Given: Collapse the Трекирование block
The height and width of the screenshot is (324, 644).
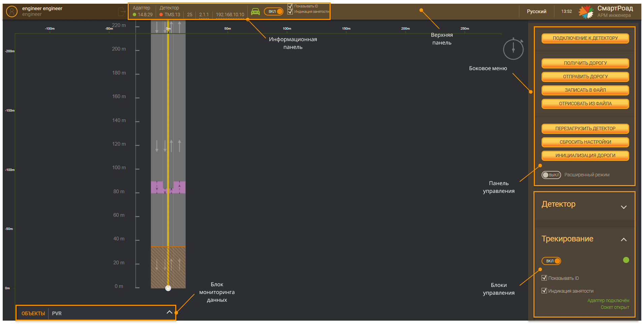Looking at the screenshot, I should pos(624,239).
